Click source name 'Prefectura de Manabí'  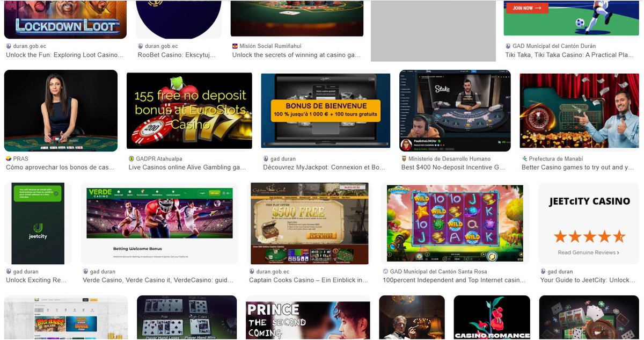click(556, 159)
